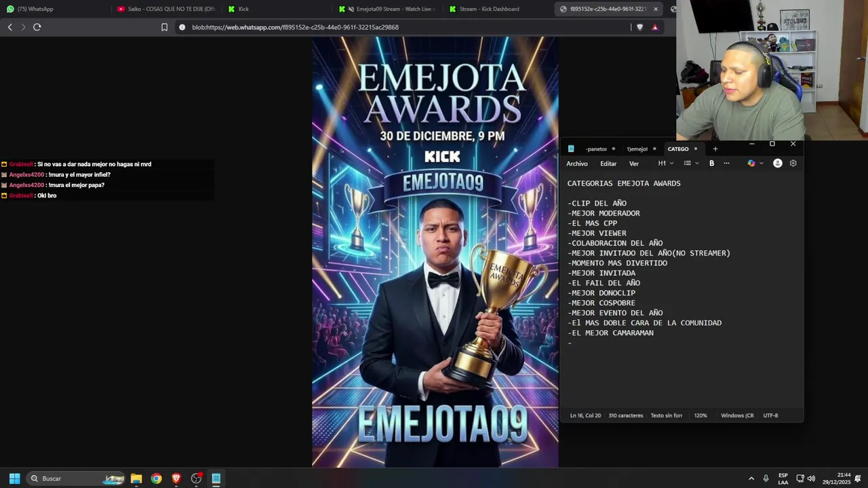Click the Emejota Awards poster image

tap(435, 252)
